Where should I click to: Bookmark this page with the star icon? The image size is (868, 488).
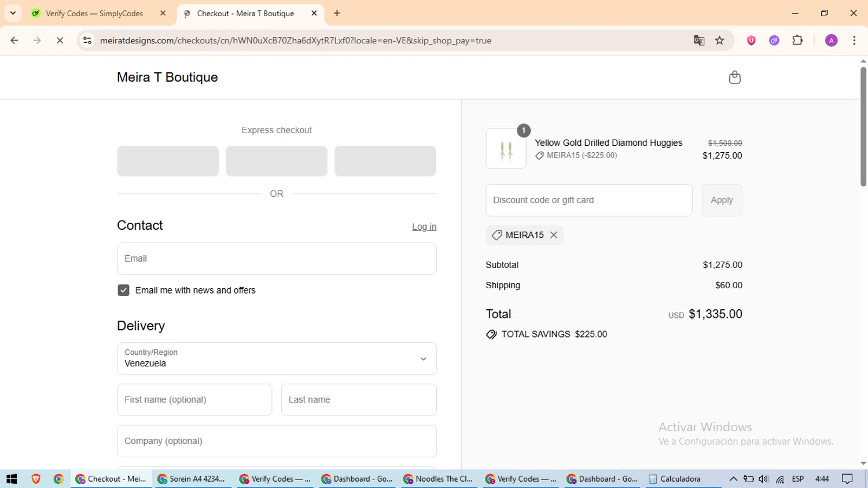(720, 41)
